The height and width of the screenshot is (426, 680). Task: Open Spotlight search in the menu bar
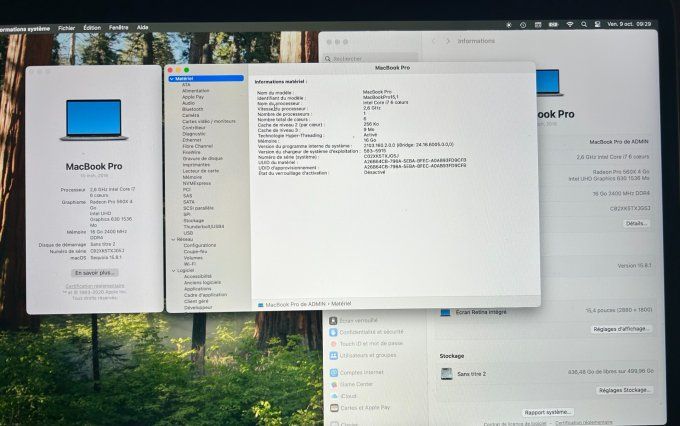584,25
